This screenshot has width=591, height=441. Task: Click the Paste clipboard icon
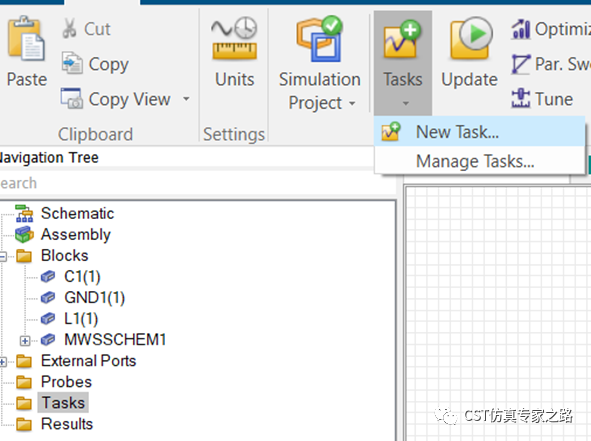26,38
